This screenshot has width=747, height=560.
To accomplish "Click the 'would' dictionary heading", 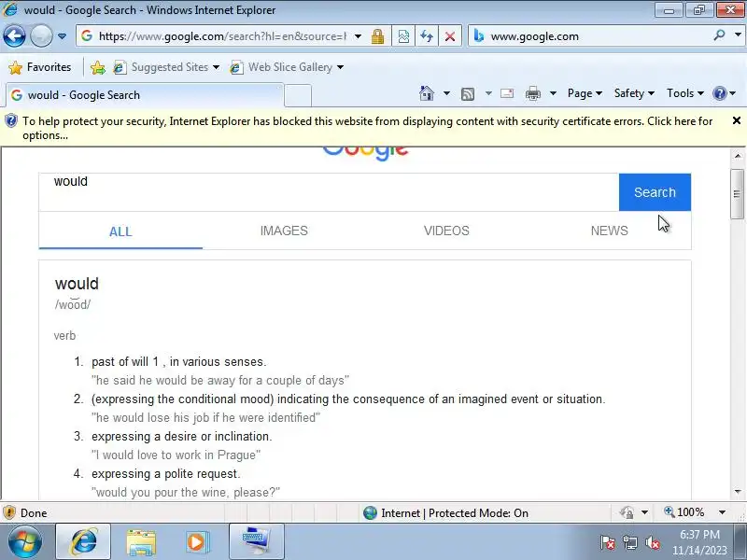I will pos(77,284).
